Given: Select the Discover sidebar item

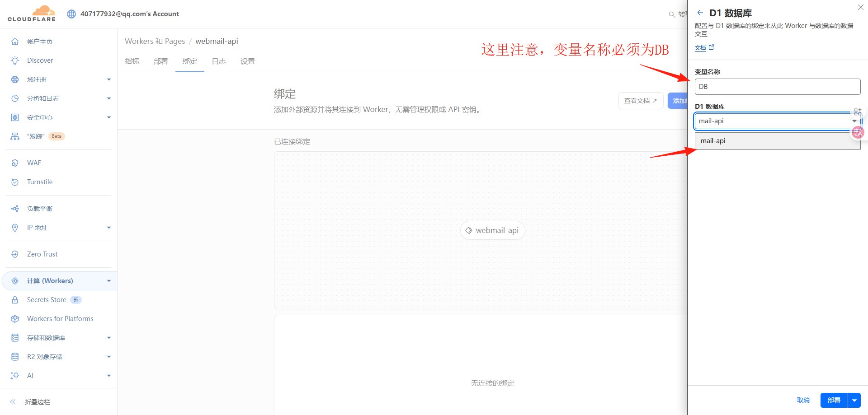Looking at the screenshot, I should (x=40, y=60).
